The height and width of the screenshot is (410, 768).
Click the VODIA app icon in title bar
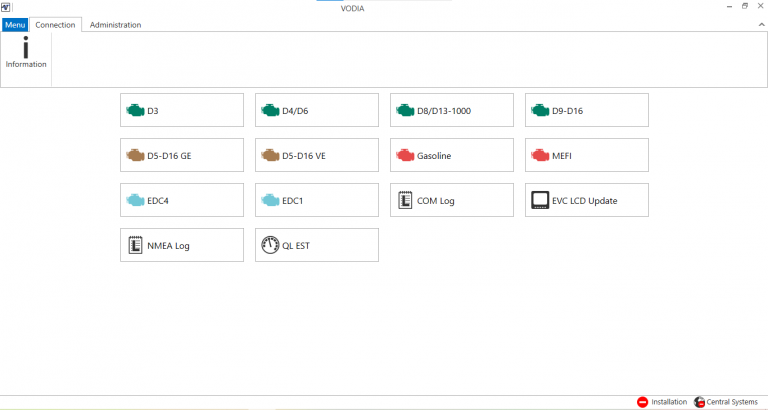point(5,7)
